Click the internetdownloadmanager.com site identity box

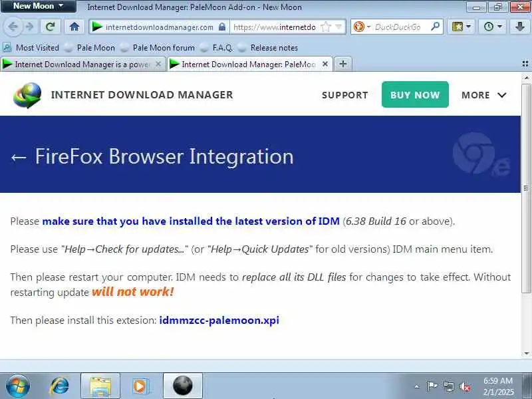tap(160, 27)
